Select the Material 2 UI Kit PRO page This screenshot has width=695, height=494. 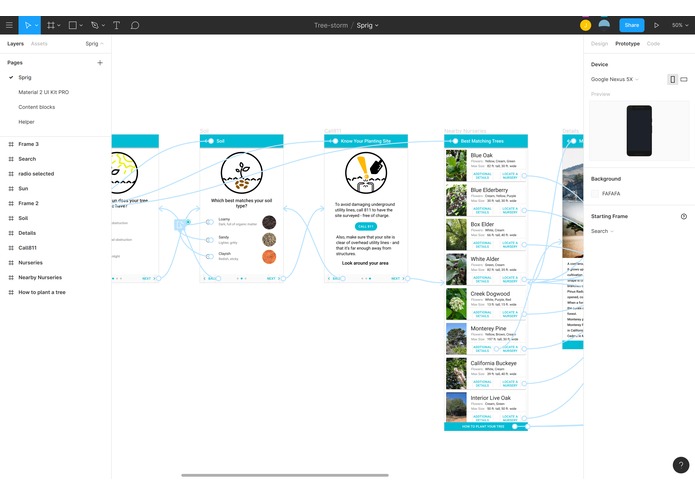pyautogui.click(x=43, y=92)
